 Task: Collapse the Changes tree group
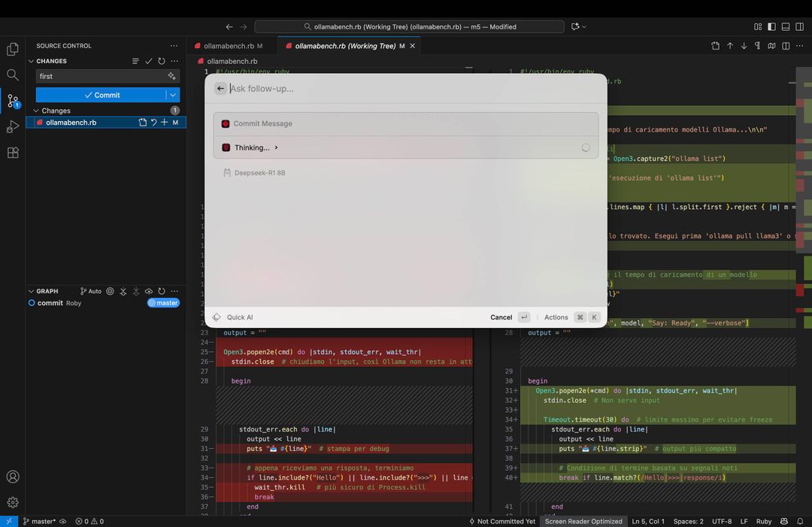(35, 111)
